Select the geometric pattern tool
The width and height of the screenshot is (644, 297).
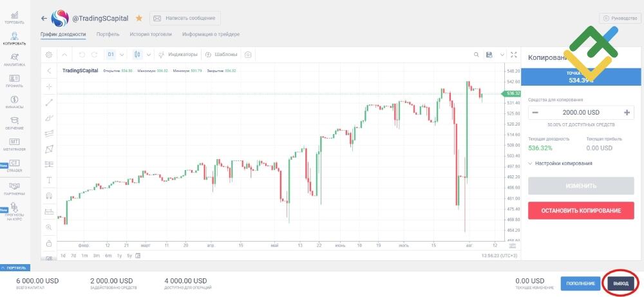[x=49, y=149]
